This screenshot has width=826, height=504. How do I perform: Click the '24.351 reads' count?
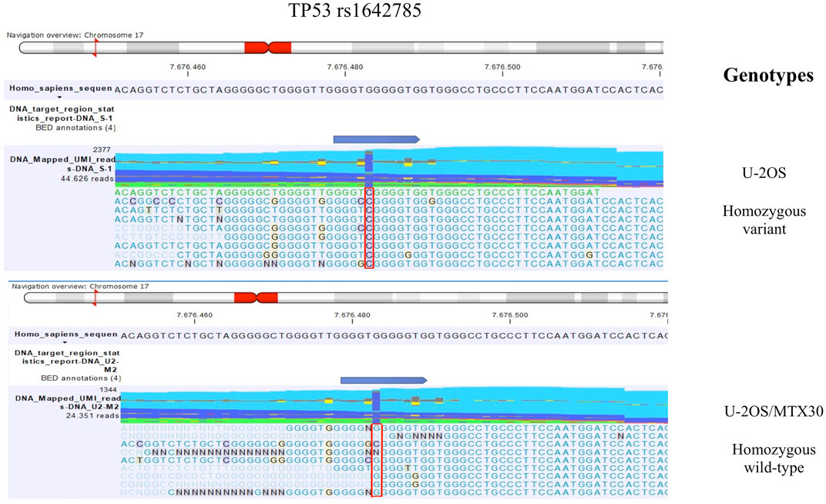click(x=92, y=415)
